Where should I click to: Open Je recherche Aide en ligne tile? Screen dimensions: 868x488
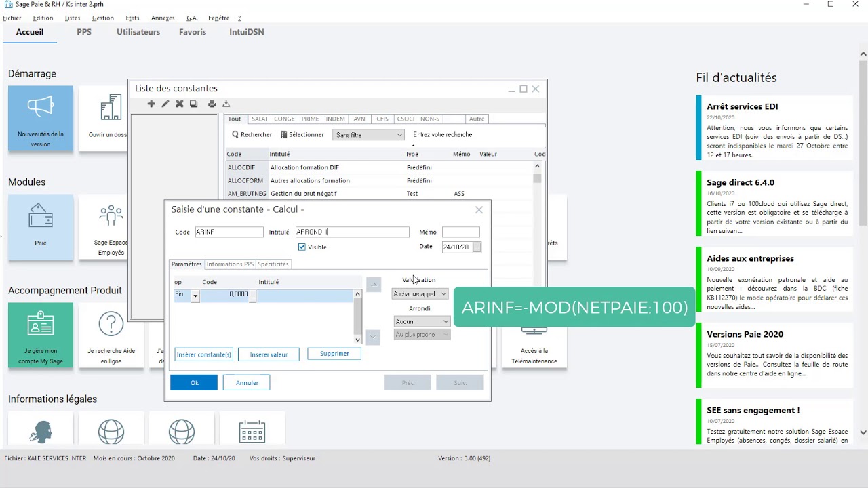click(x=111, y=335)
